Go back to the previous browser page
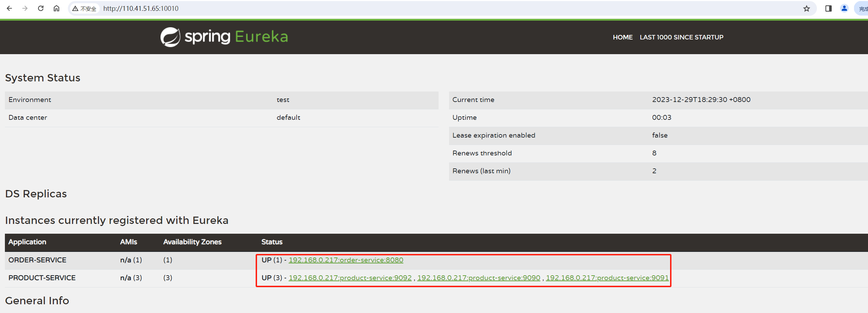Image resolution: width=868 pixels, height=313 pixels. pyautogui.click(x=9, y=8)
